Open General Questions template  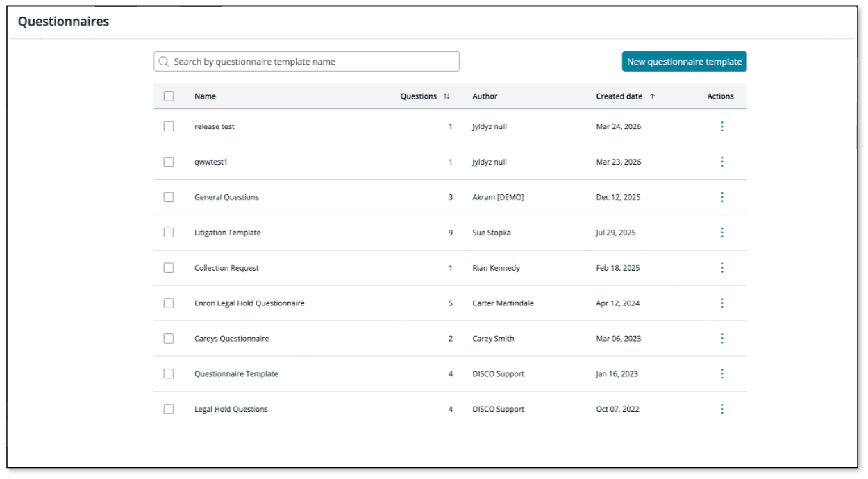coord(226,197)
